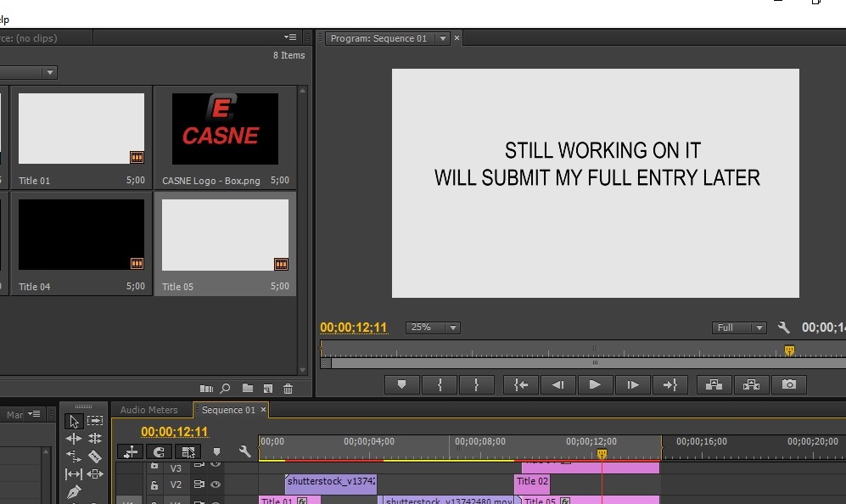Image resolution: width=846 pixels, height=504 pixels.
Task: Click the Mark Out button
Action: [x=476, y=384]
